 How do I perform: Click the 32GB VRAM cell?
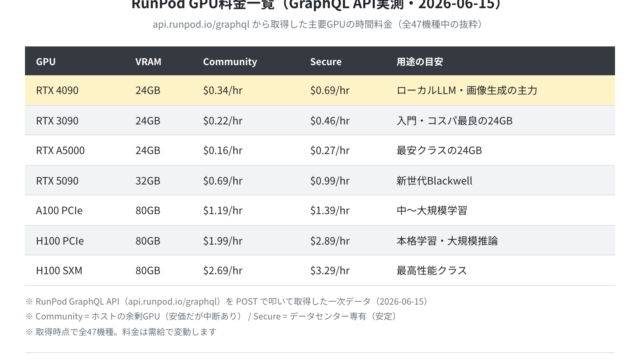(x=148, y=181)
